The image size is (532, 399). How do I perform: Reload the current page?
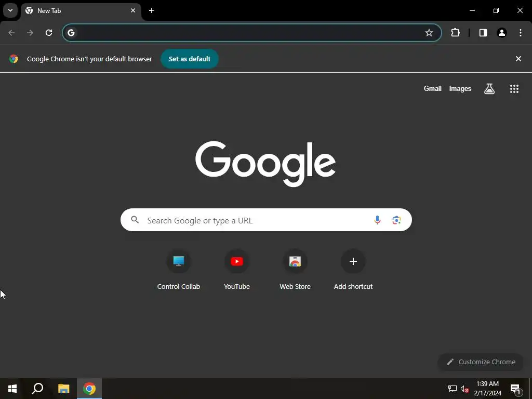[49, 33]
